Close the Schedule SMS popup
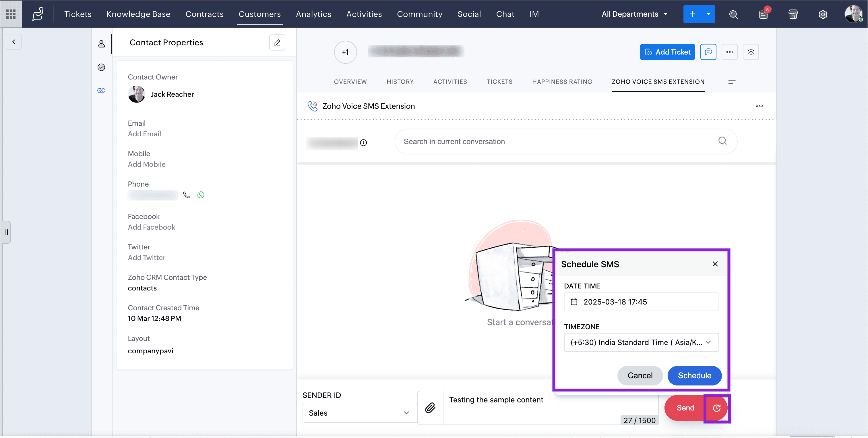The image size is (868, 438). [715, 264]
